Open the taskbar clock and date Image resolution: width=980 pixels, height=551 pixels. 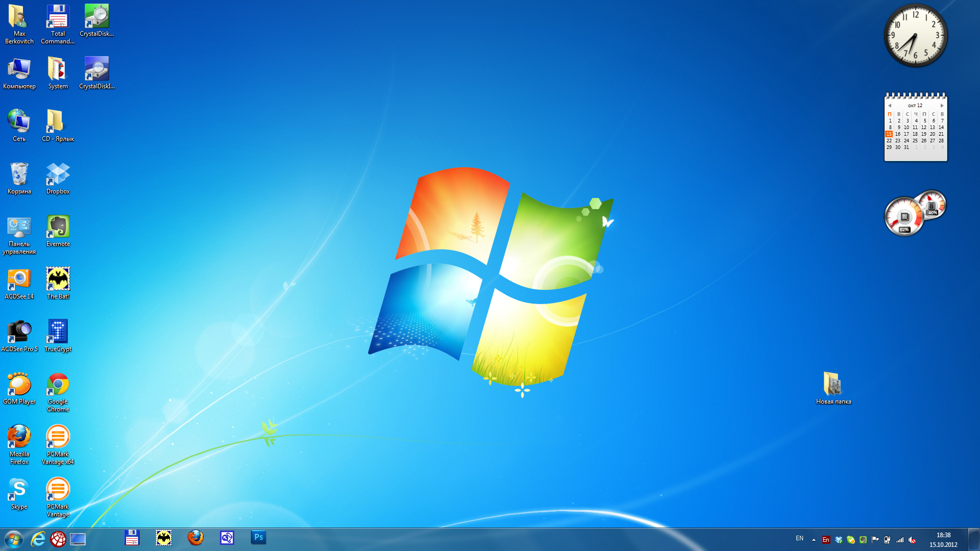pyautogui.click(x=943, y=540)
